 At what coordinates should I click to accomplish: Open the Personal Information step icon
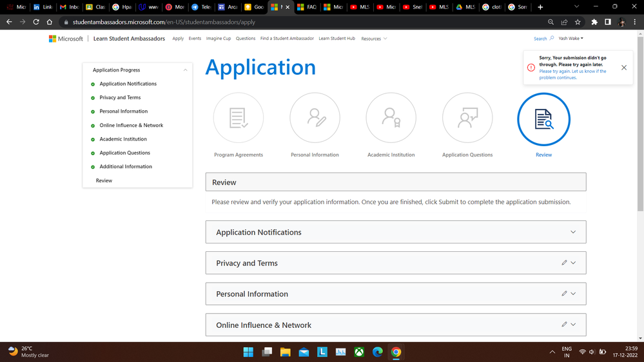point(315,119)
